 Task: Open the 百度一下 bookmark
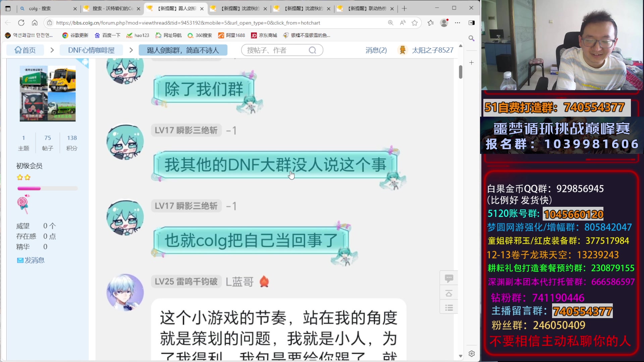(107, 35)
